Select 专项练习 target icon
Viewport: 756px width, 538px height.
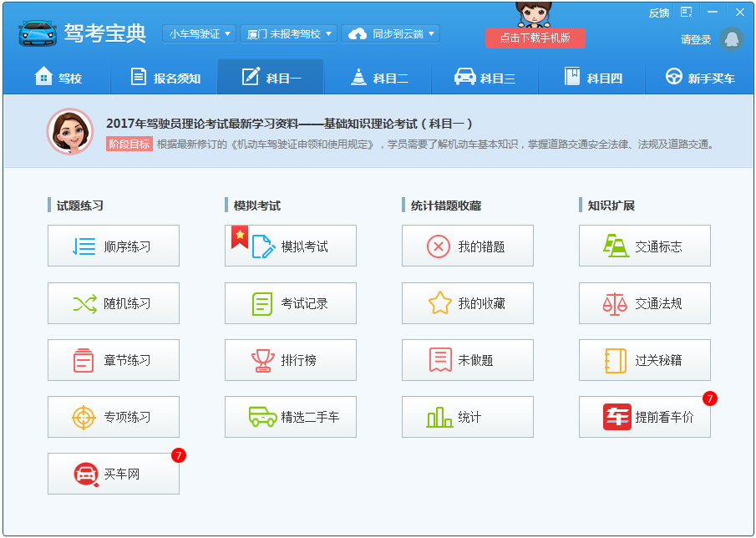coord(84,417)
